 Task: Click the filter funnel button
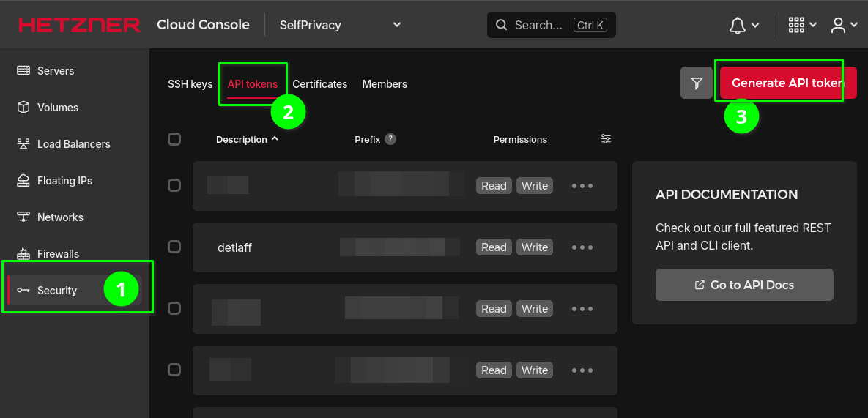pyautogui.click(x=697, y=83)
